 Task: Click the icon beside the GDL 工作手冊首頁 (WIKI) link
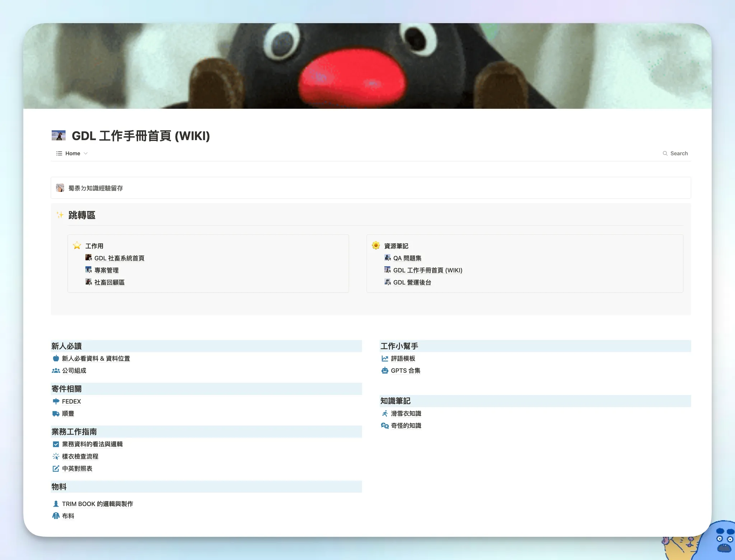388,270
